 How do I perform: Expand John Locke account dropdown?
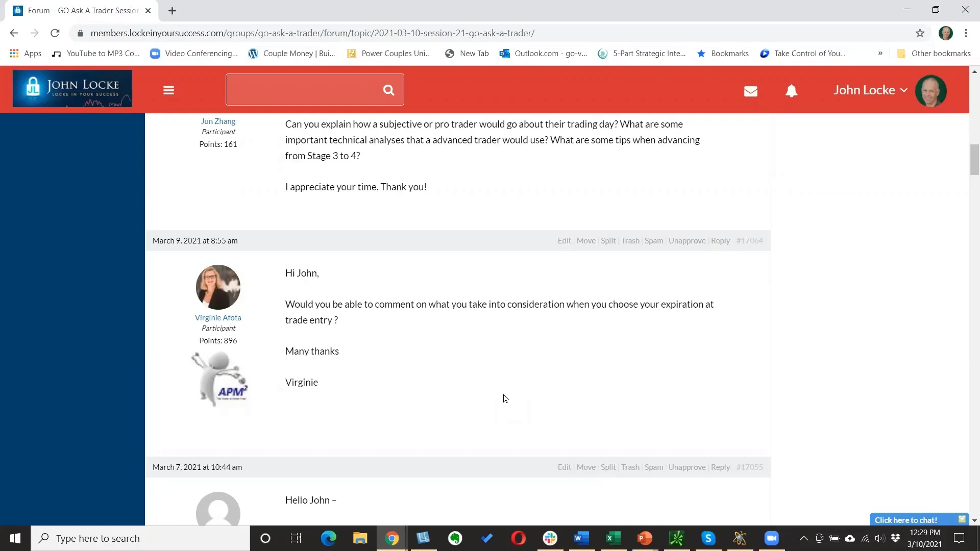pos(870,90)
